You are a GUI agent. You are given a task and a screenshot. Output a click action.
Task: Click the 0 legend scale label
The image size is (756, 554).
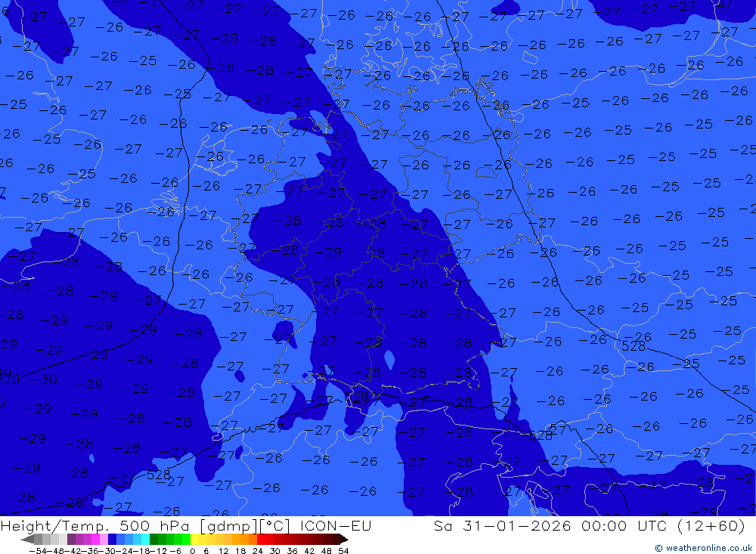[x=192, y=551]
